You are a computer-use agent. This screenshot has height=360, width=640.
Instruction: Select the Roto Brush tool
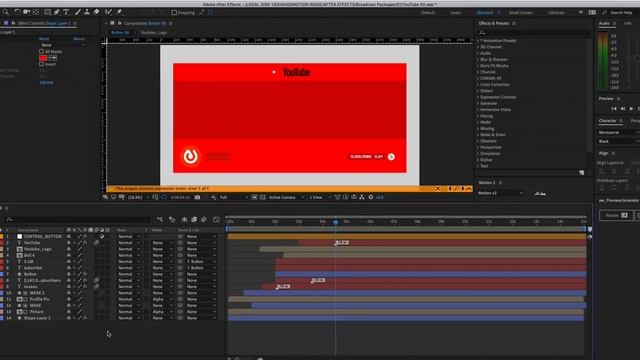click(108, 12)
